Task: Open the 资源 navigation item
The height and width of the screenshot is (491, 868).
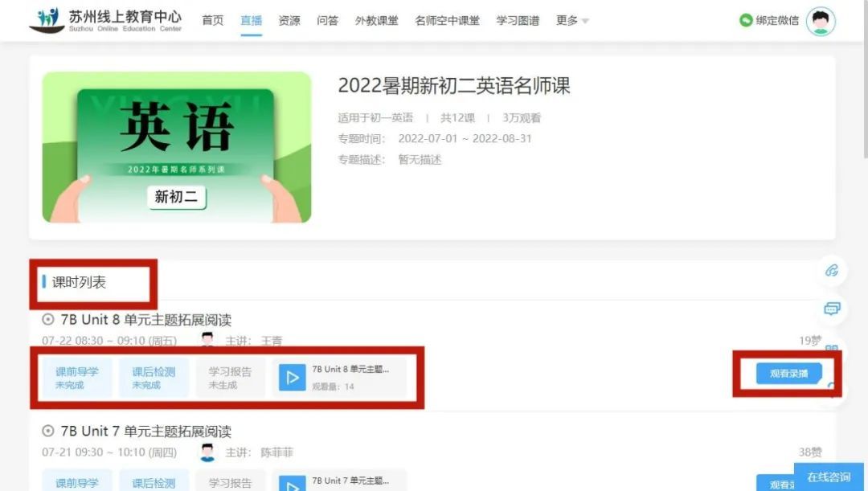Action: tap(289, 21)
